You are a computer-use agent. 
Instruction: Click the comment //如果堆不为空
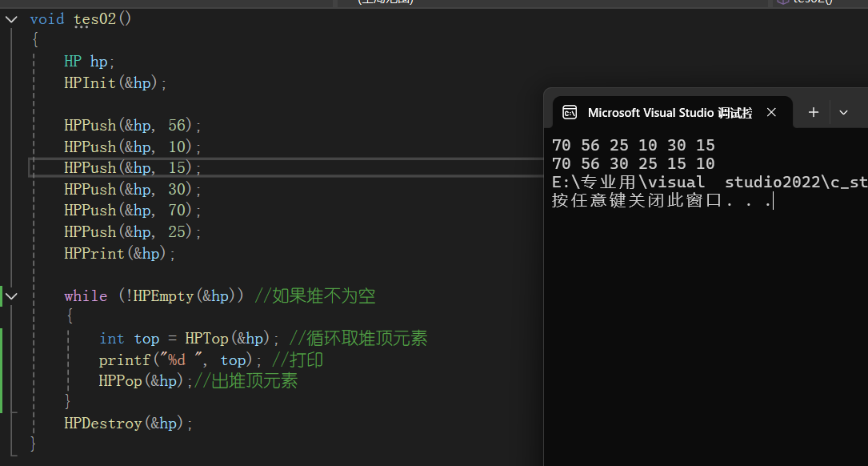coord(315,296)
